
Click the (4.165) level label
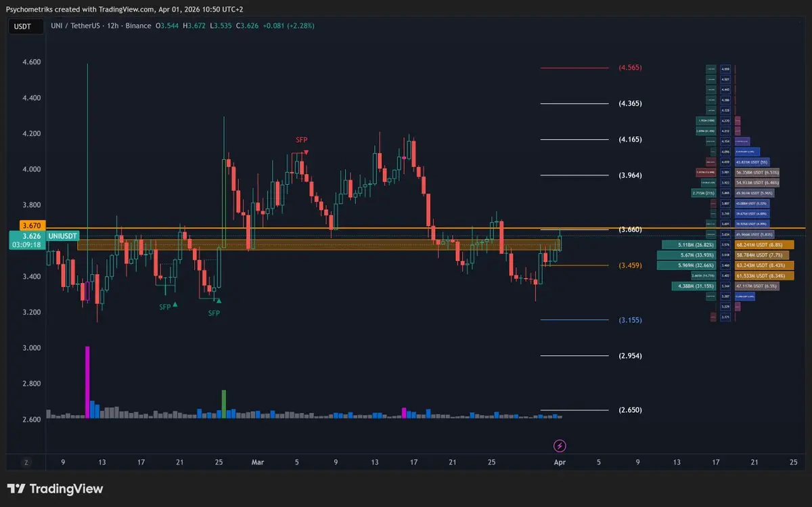[630, 139]
